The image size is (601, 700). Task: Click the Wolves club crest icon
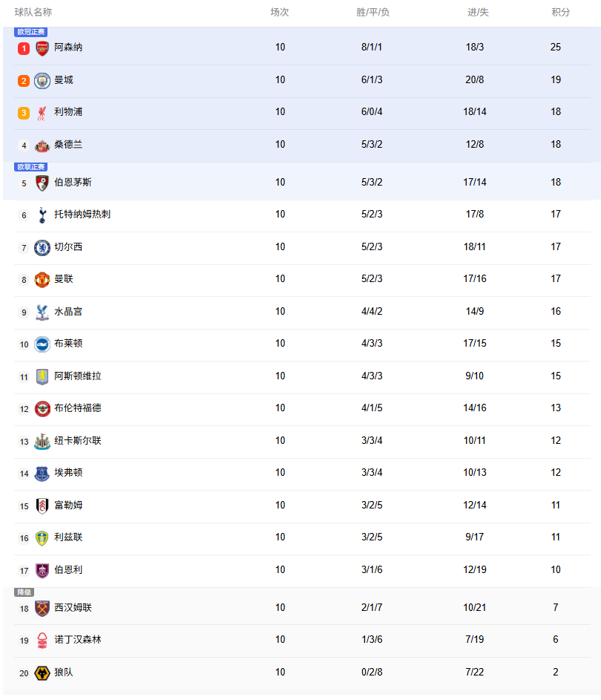42,673
